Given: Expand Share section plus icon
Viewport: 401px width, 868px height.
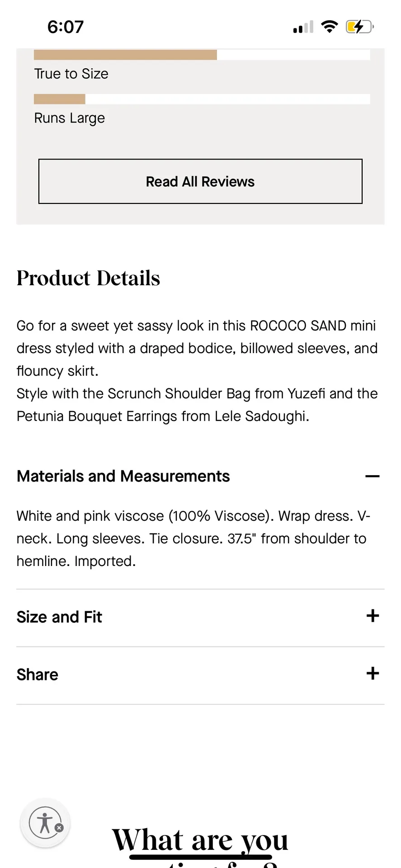Looking at the screenshot, I should [x=372, y=674].
